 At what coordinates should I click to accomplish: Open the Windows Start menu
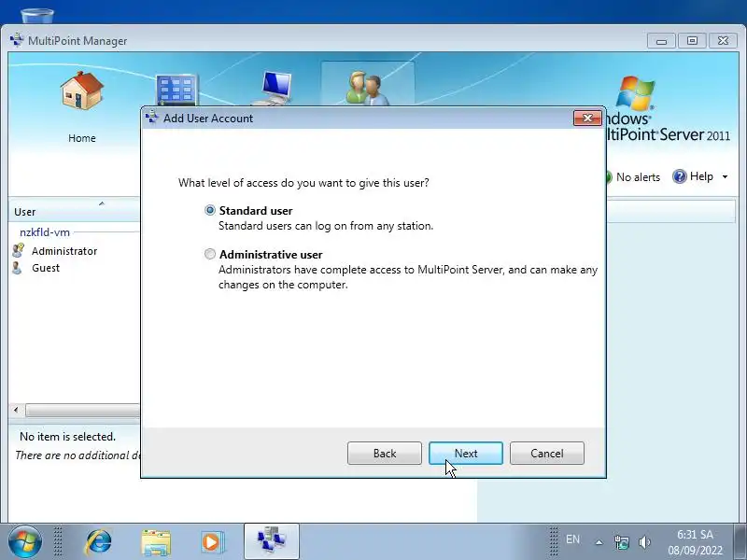pyautogui.click(x=25, y=542)
